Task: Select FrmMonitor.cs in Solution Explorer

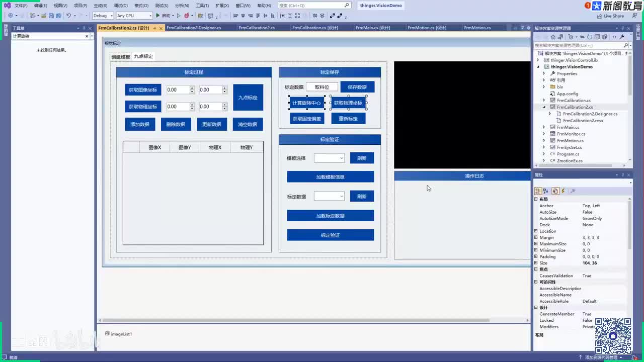Action: [571, 134]
